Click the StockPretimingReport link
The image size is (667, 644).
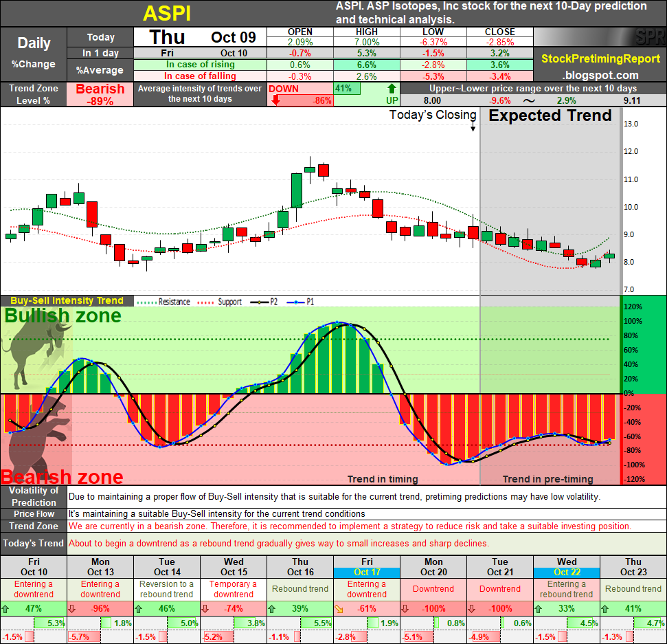(600, 58)
